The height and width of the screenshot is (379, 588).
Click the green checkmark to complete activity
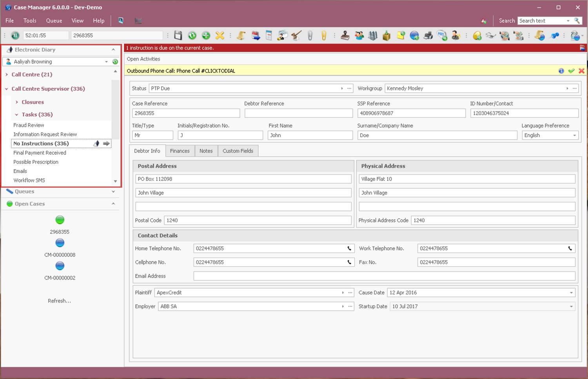(x=571, y=71)
